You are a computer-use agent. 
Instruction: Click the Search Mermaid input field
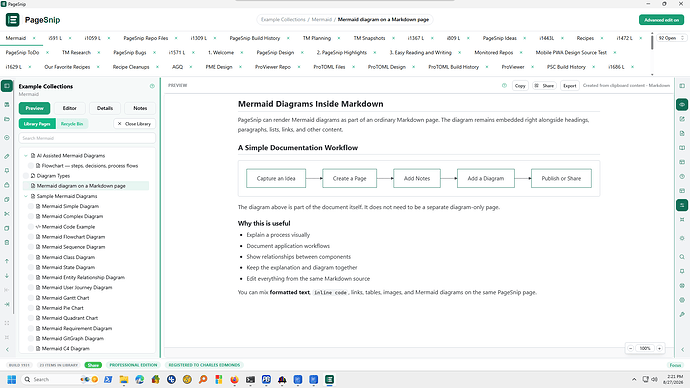[x=87, y=138]
